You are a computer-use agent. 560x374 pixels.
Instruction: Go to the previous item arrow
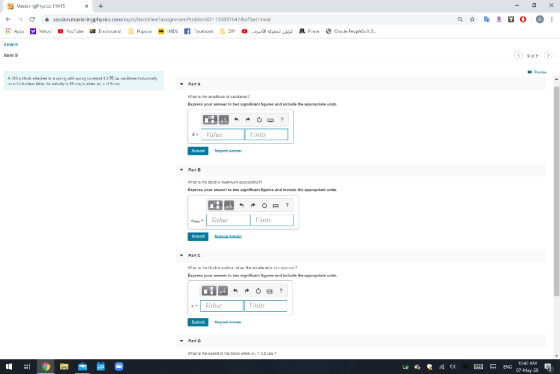click(x=518, y=55)
